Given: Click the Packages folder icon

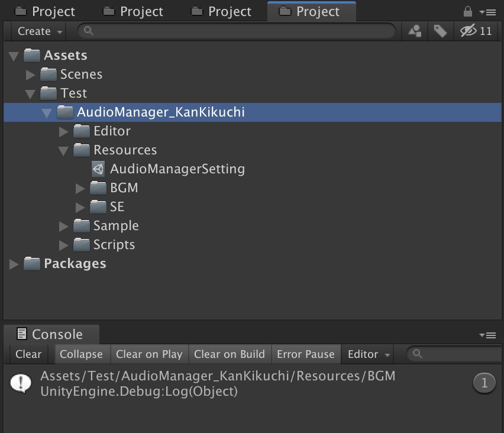Looking at the screenshot, I should coord(31,264).
